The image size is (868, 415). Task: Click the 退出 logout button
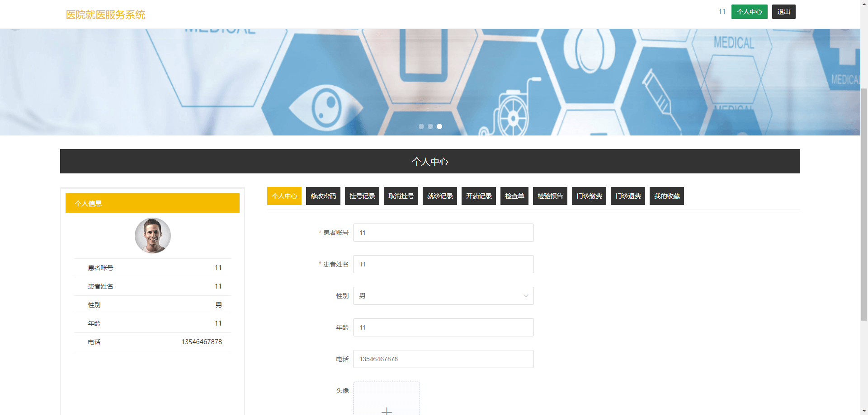(x=784, y=12)
